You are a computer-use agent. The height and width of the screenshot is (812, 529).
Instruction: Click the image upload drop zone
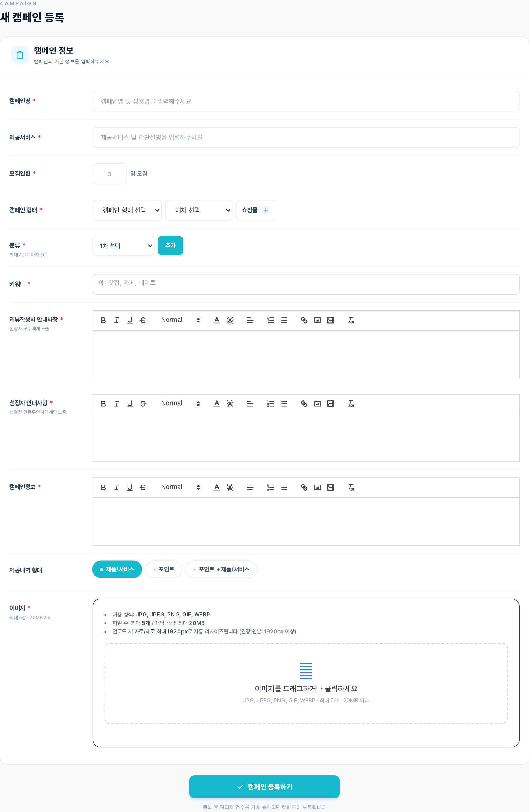click(306, 683)
